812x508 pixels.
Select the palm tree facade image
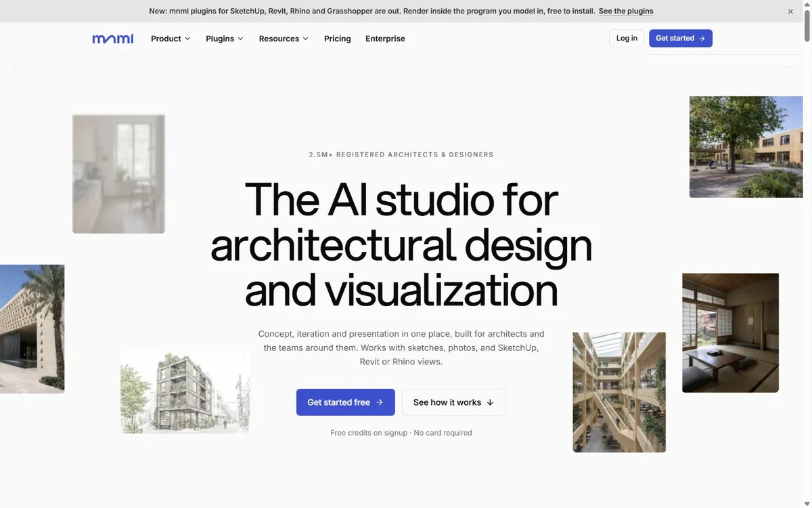pos(32,329)
